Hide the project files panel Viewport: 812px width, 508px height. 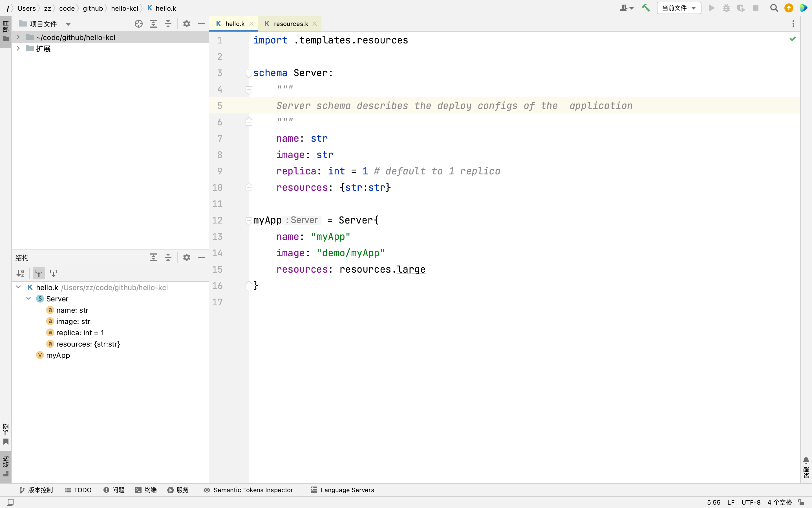pos(201,24)
